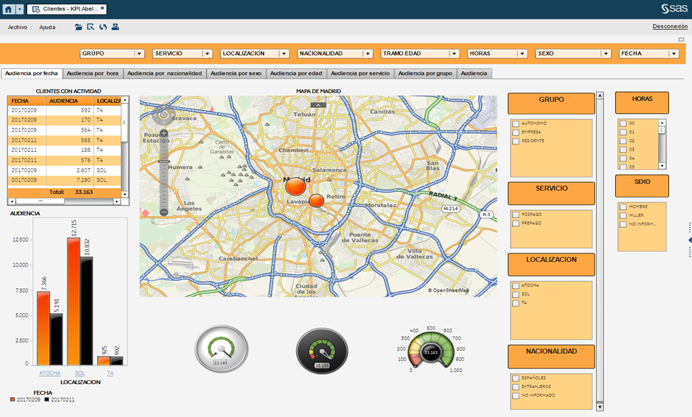692x417 pixels.
Task: Collapse the orange filter bar icon
Action: (x=681, y=40)
